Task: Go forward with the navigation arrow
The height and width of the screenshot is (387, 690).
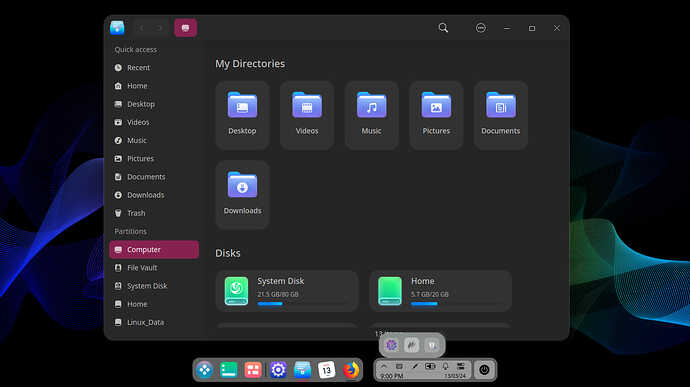Action: (159, 28)
